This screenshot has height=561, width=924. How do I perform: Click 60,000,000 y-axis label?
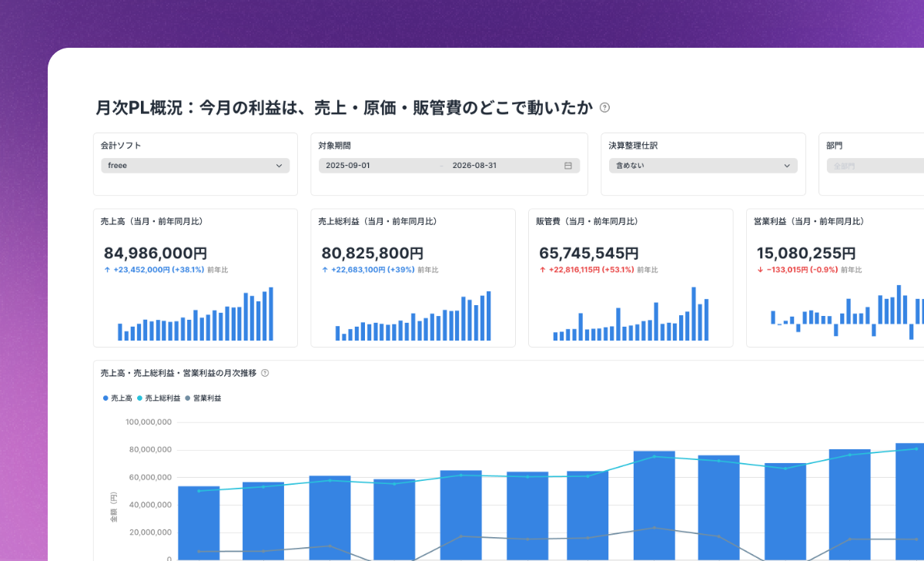click(149, 478)
